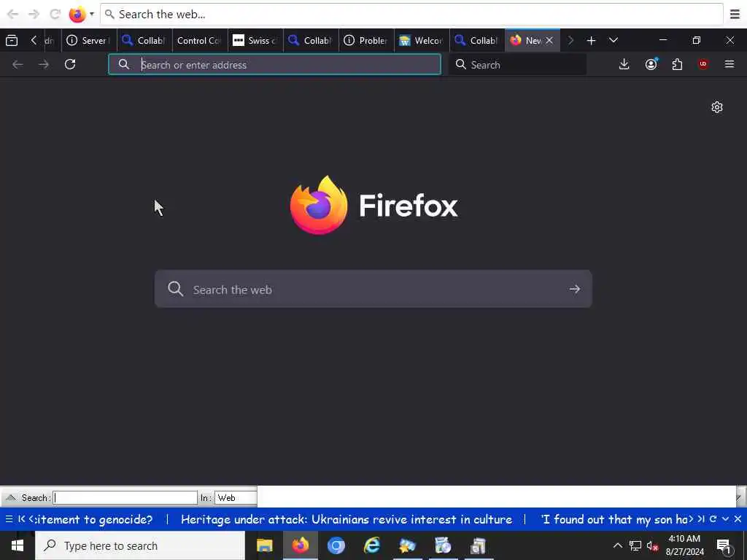
Task: Switch to the Welcome tab
Action: click(x=422, y=41)
